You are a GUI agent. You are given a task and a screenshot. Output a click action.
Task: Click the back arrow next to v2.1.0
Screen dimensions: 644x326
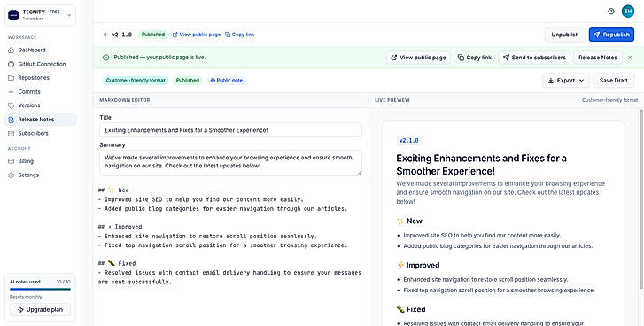point(105,35)
